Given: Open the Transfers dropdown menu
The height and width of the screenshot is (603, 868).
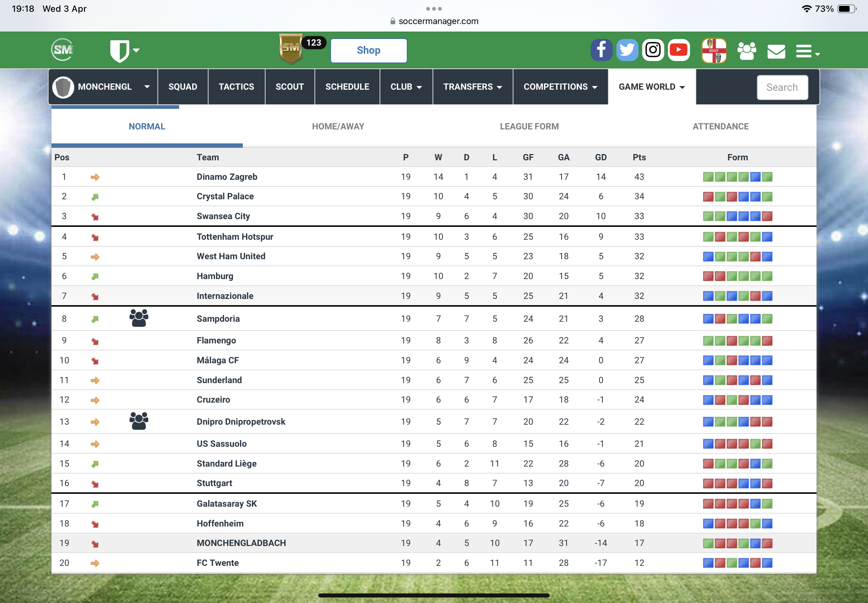Looking at the screenshot, I should [472, 87].
